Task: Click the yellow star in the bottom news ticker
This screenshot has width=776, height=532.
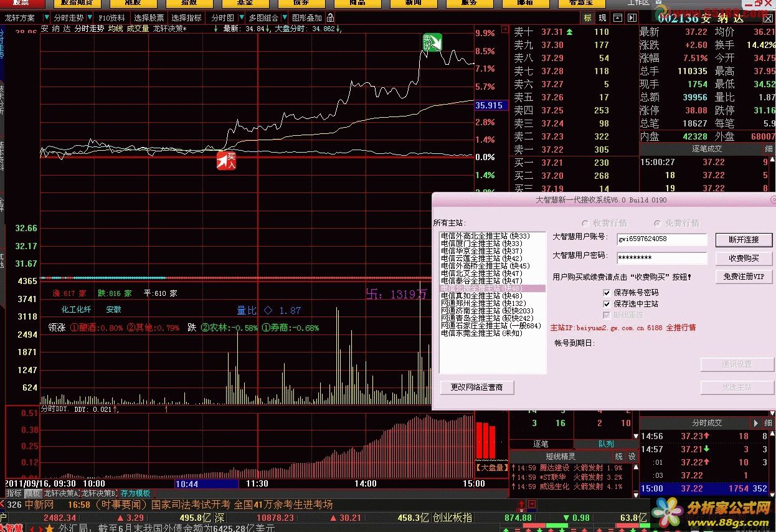Action: (49, 528)
